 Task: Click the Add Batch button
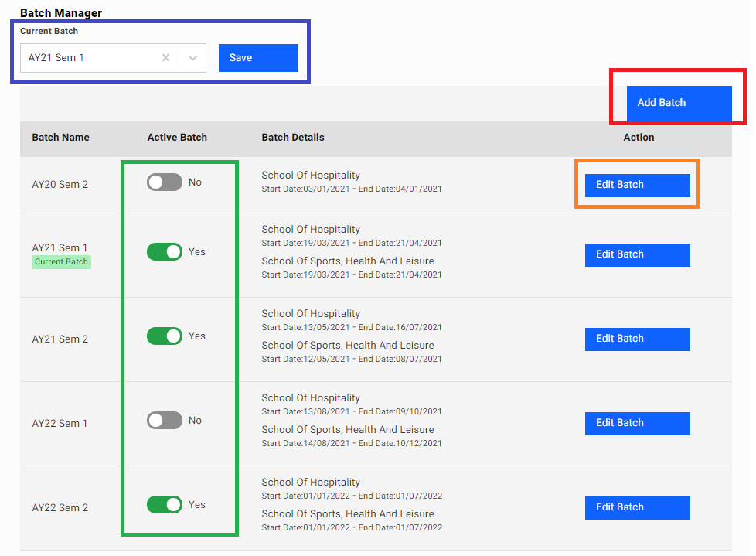click(678, 103)
